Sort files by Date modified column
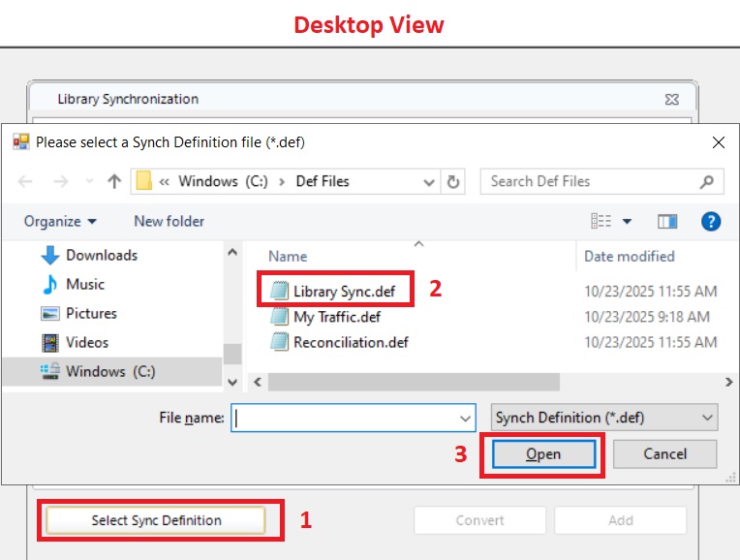The height and width of the screenshot is (560, 740). (629, 257)
